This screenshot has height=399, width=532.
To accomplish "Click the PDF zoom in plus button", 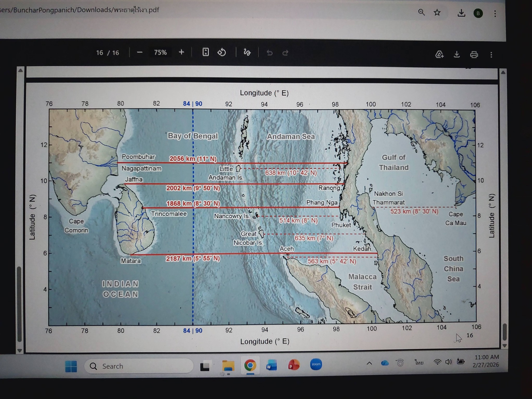I will coord(181,52).
